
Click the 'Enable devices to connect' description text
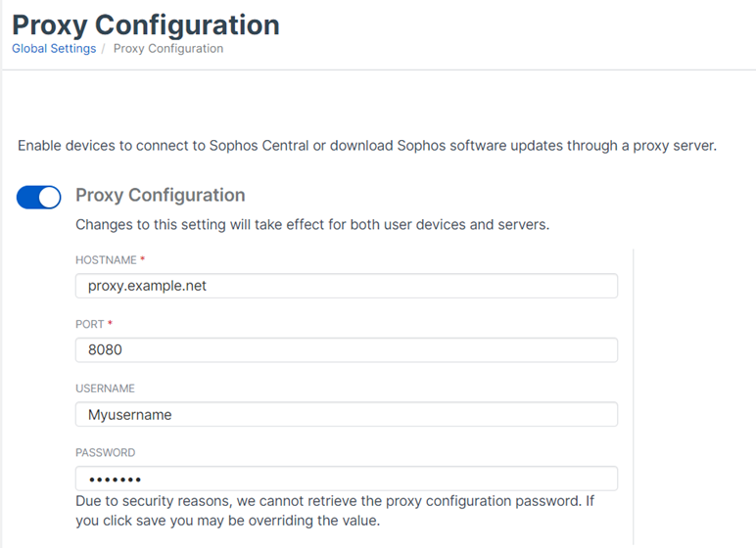pos(367,146)
